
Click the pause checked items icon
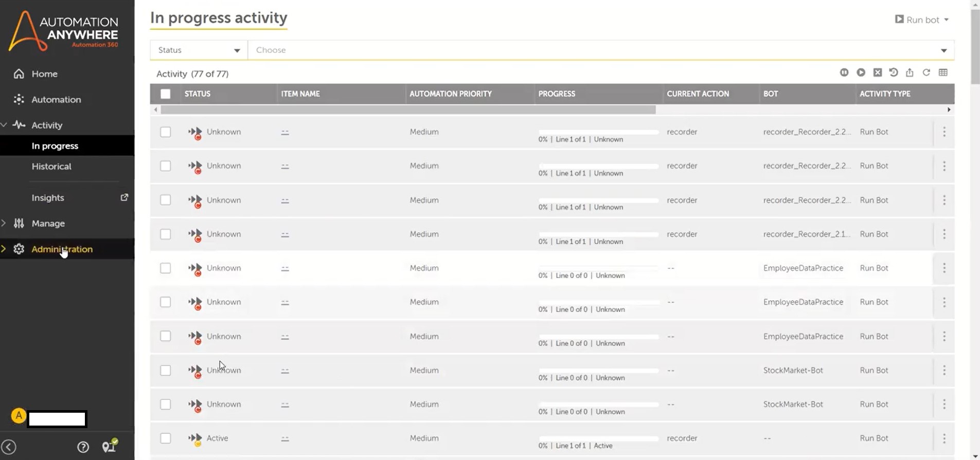[844, 72]
